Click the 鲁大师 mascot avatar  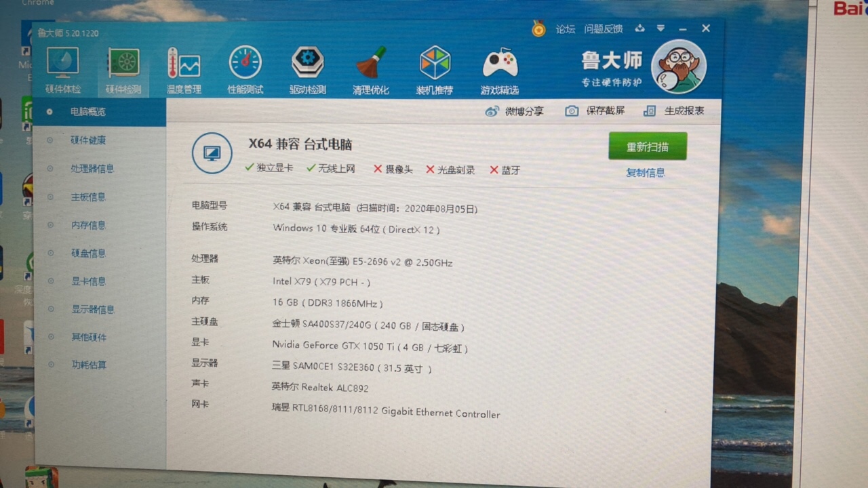tap(678, 66)
